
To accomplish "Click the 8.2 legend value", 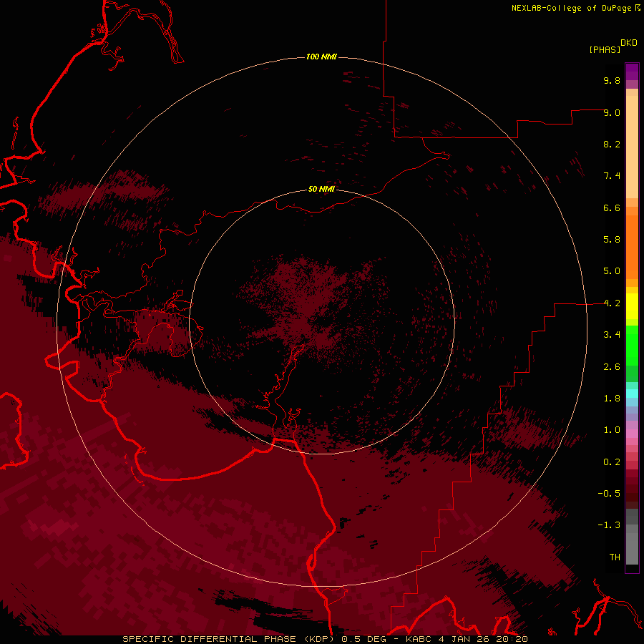I will [612, 144].
